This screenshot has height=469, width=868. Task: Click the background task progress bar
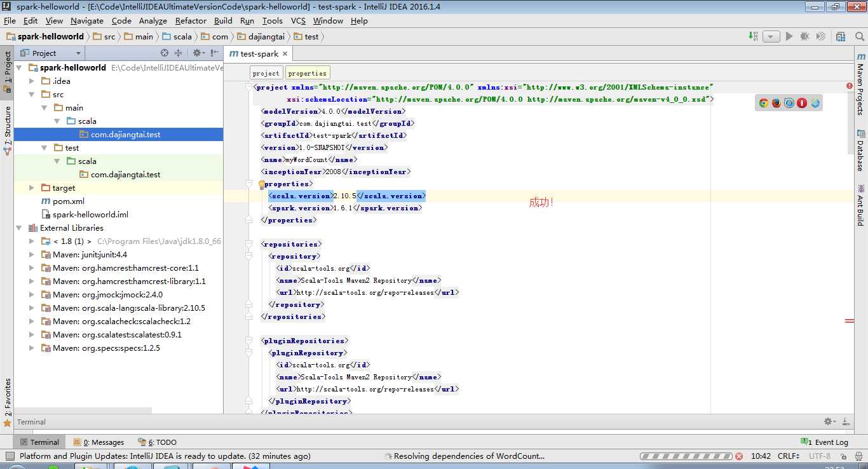pyautogui.click(x=686, y=456)
